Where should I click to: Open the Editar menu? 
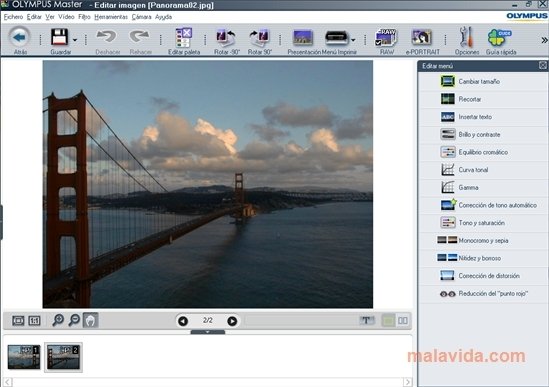coord(34,17)
